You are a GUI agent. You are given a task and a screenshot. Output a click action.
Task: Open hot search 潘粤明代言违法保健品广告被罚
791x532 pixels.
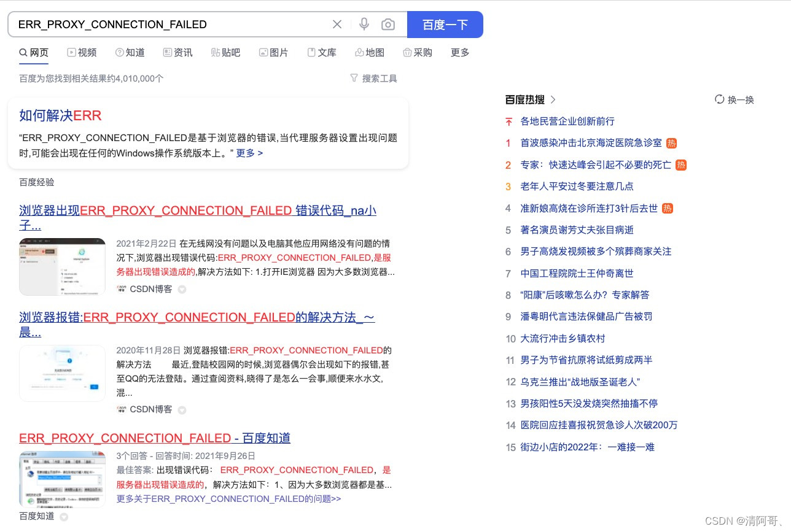pos(586,317)
